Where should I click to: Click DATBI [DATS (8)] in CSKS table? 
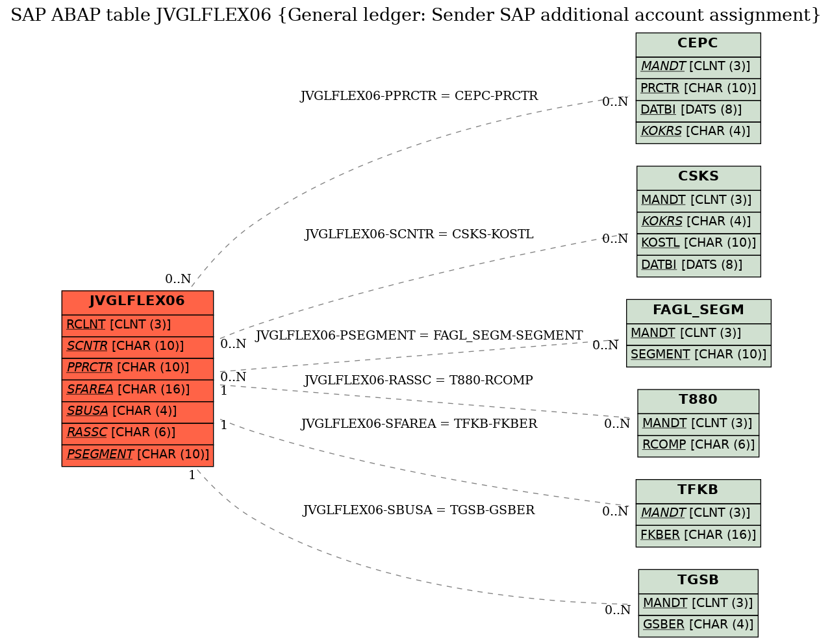click(x=699, y=266)
